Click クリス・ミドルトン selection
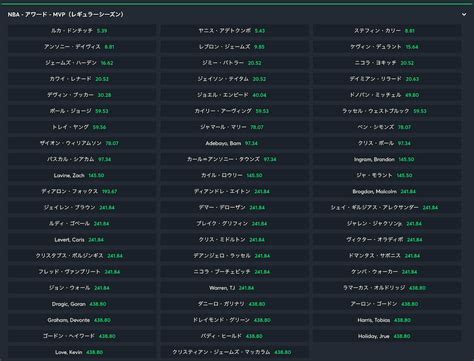 234,239
